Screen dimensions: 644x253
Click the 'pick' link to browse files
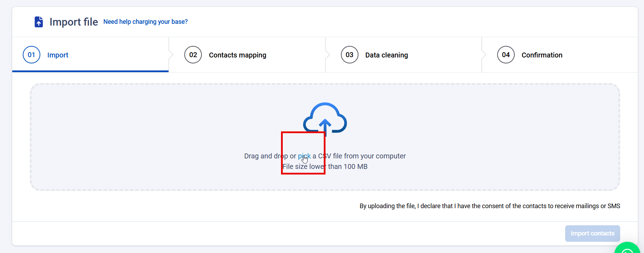pyautogui.click(x=304, y=156)
